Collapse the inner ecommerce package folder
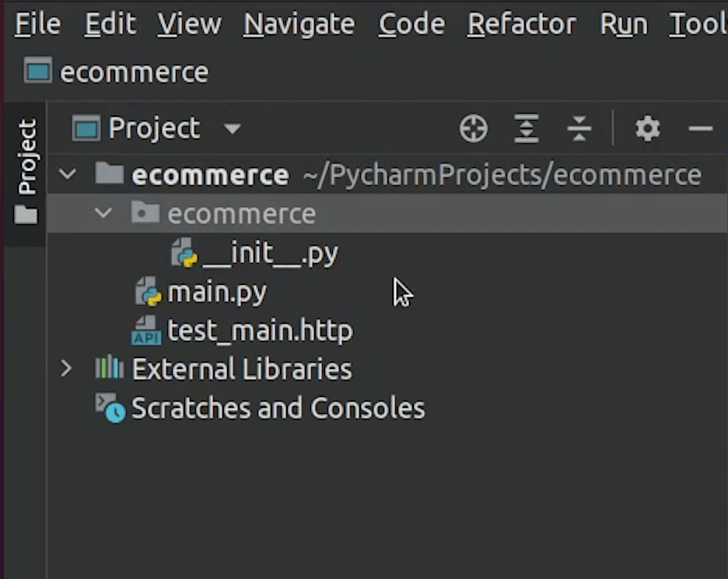 coord(103,213)
